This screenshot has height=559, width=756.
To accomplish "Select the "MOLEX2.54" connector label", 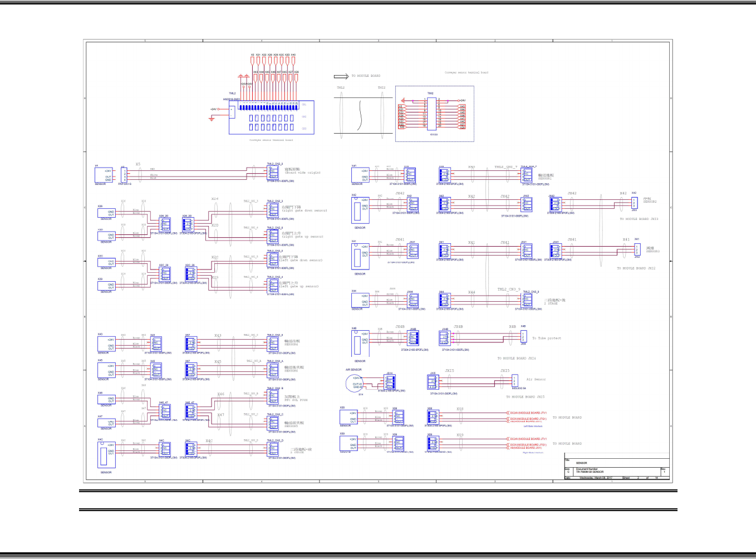I will tap(519, 388).
